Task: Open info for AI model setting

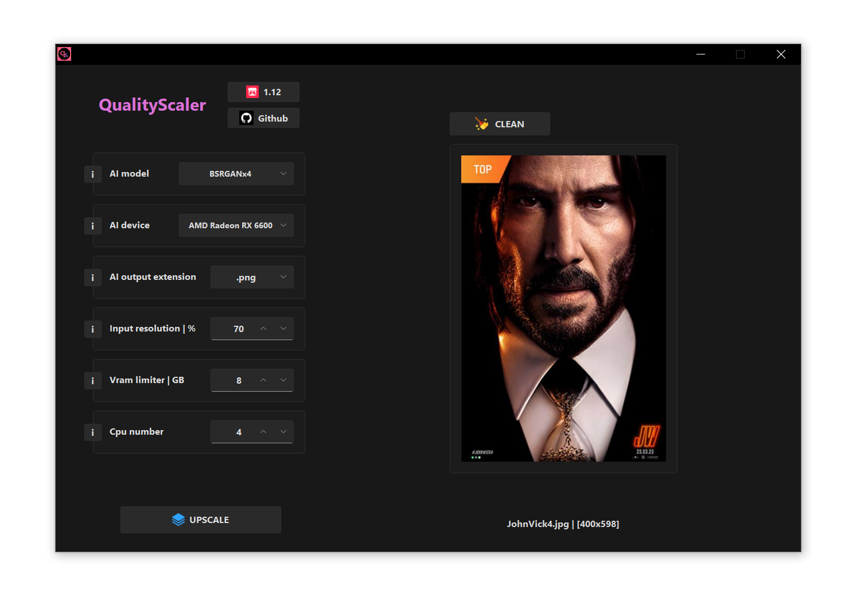Action: (x=92, y=174)
